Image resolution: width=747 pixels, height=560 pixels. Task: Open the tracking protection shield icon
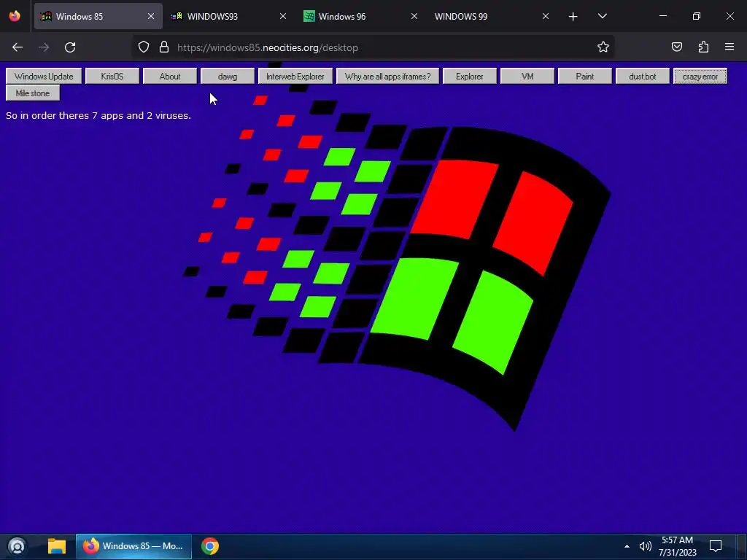click(x=144, y=47)
